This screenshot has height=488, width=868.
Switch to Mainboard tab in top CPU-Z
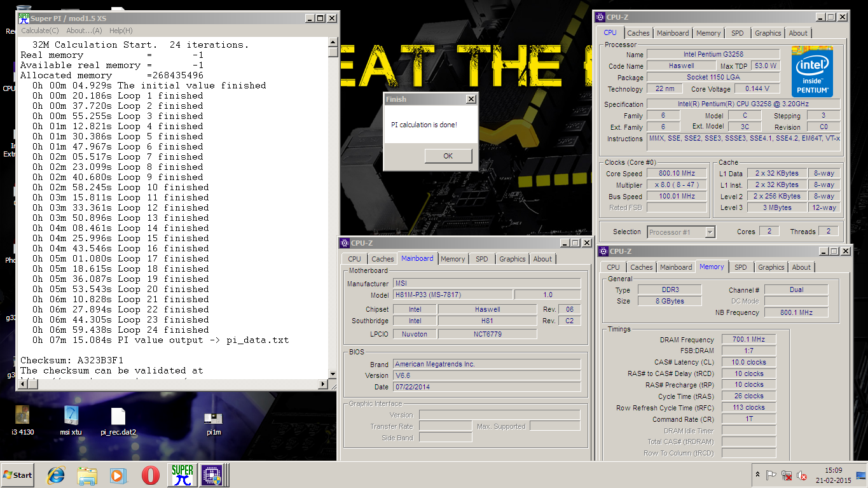(673, 33)
